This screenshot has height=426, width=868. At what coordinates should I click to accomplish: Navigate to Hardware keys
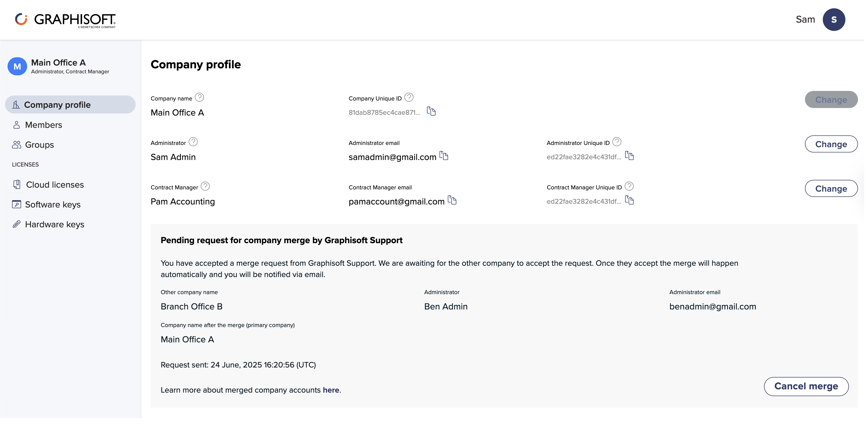tap(55, 225)
